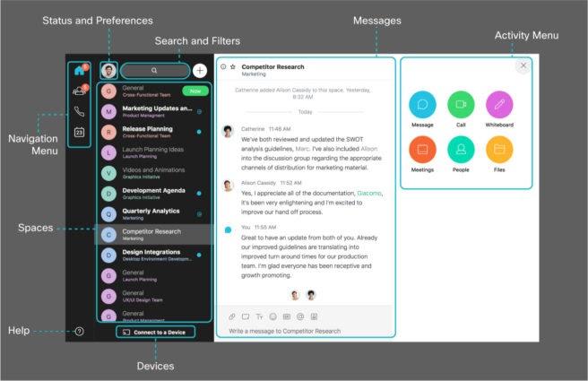Open the Whiteboard activity
The height and width of the screenshot is (381, 588).
coord(499,105)
